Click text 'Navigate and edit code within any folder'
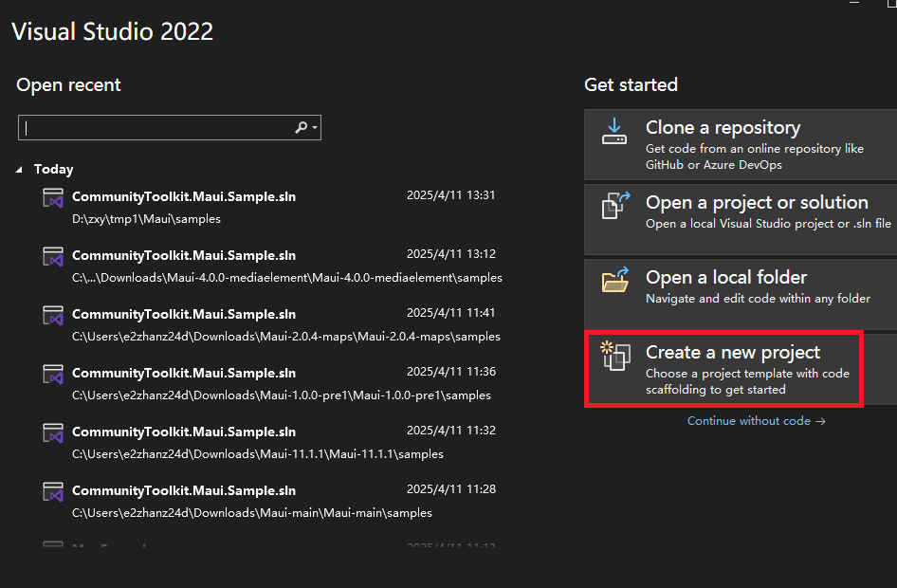The image size is (897, 588). 758,299
